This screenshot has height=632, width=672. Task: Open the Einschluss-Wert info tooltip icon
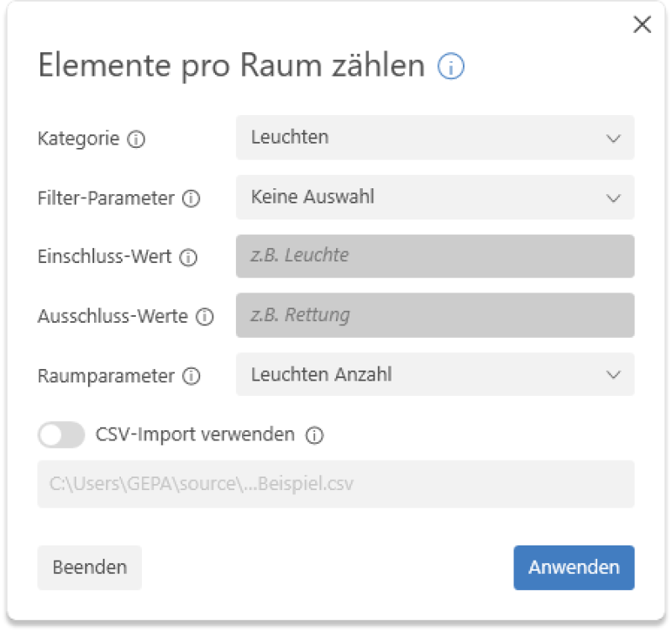click(x=188, y=258)
